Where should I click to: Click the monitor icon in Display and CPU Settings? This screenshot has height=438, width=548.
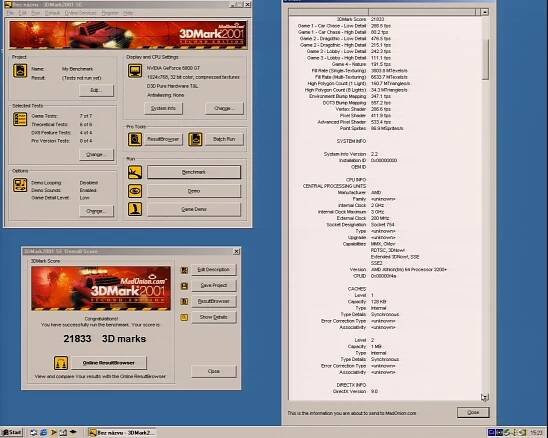coord(135,71)
